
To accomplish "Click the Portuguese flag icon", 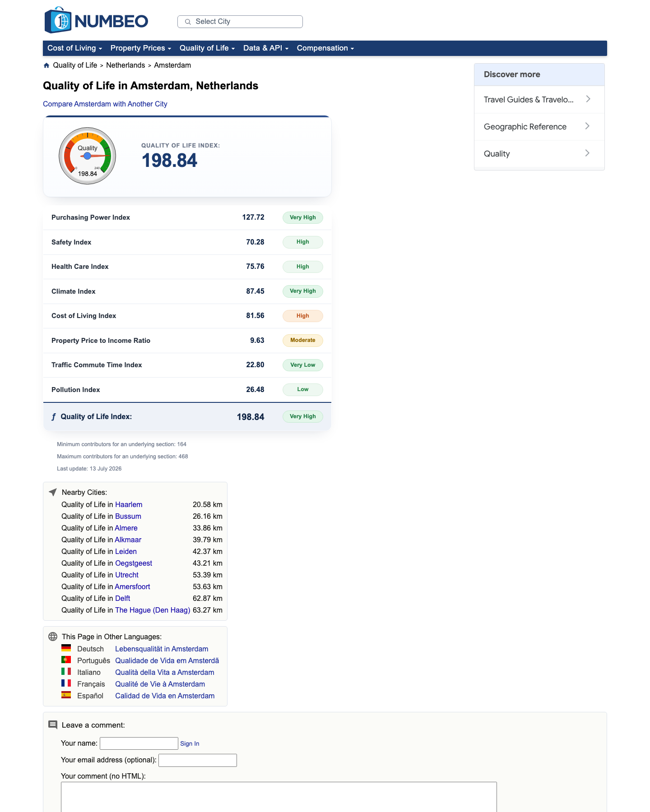I will (66, 660).
